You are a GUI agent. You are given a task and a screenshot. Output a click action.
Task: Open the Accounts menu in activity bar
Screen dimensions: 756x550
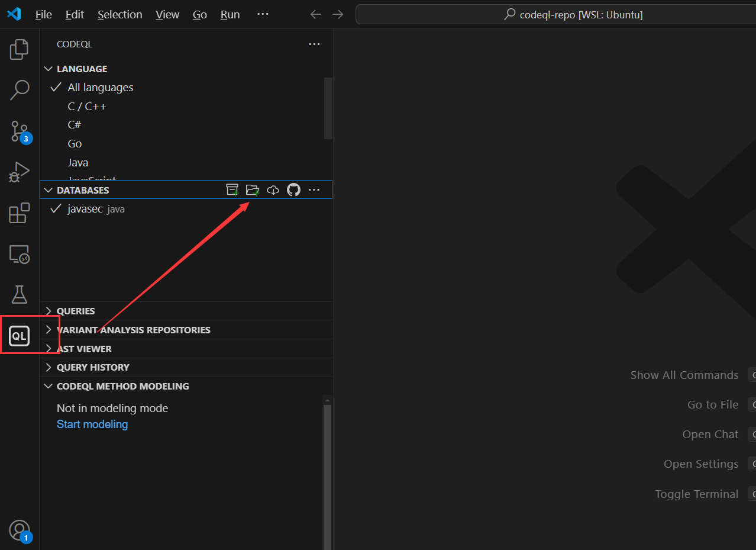(20, 530)
